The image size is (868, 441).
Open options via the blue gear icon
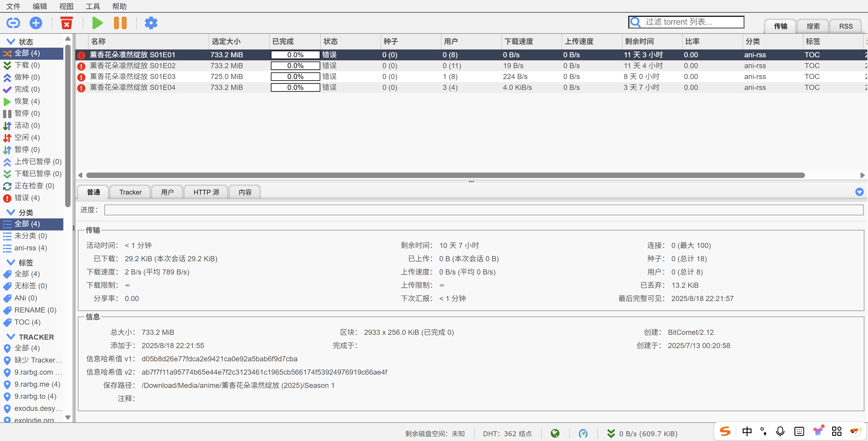click(151, 23)
